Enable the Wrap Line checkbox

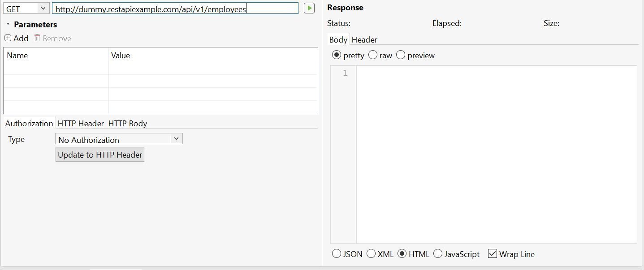tap(492, 253)
